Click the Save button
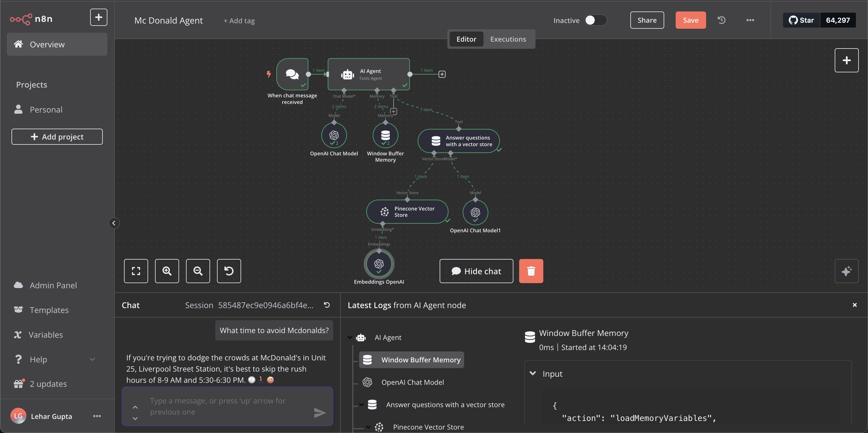 click(690, 20)
